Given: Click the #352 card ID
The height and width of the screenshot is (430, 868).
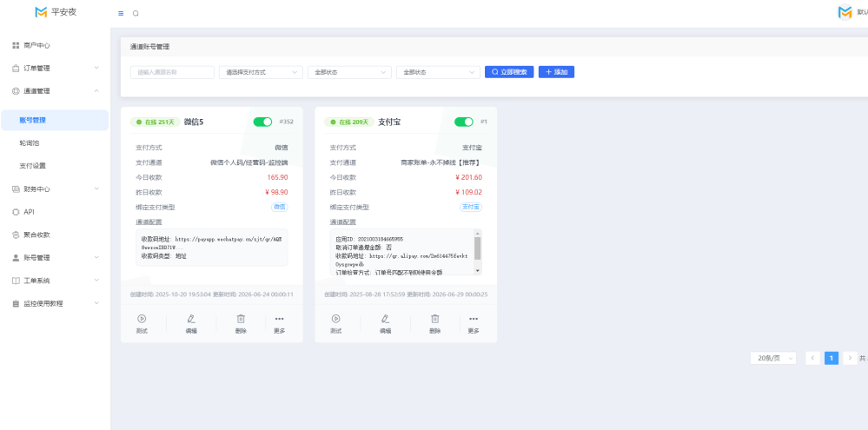Looking at the screenshot, I should tap(286, 122).
